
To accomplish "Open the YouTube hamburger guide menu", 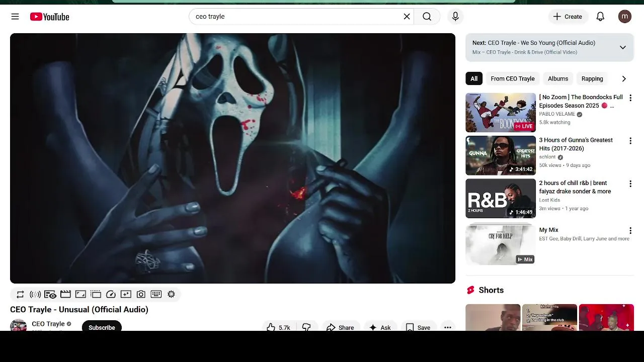I will tap(15, 17).
